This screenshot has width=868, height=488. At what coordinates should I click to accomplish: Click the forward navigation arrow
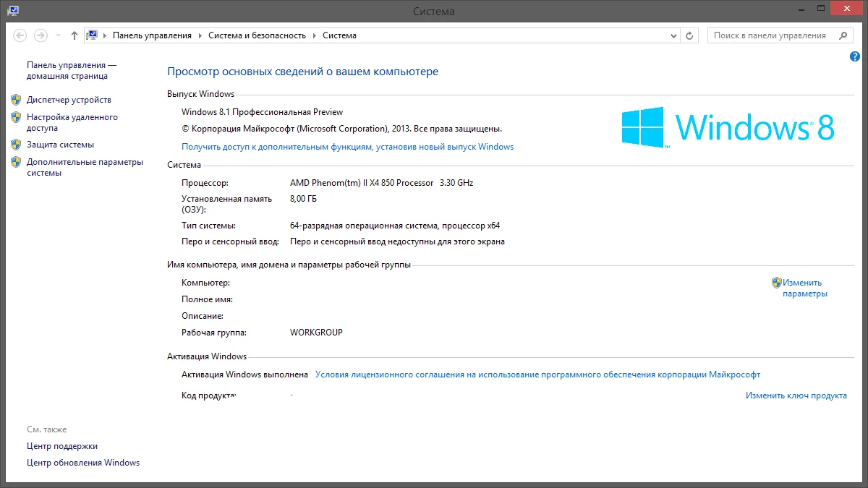41,35
